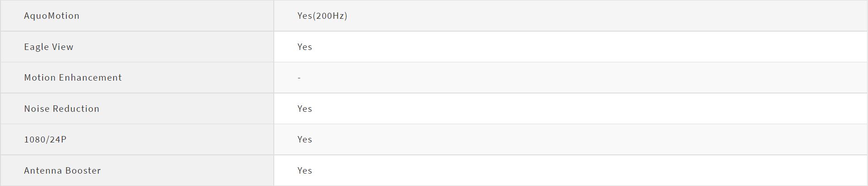Click the AquoMotion row label
The image size is (868, 186).
pyautogui.click(x=52, y=16)
